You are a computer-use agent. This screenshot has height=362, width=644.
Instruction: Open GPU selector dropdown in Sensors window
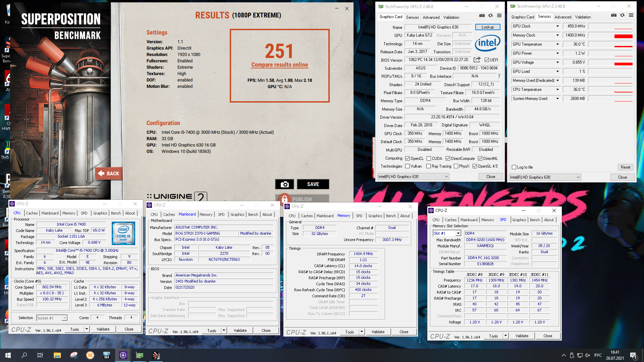[545, 177]
